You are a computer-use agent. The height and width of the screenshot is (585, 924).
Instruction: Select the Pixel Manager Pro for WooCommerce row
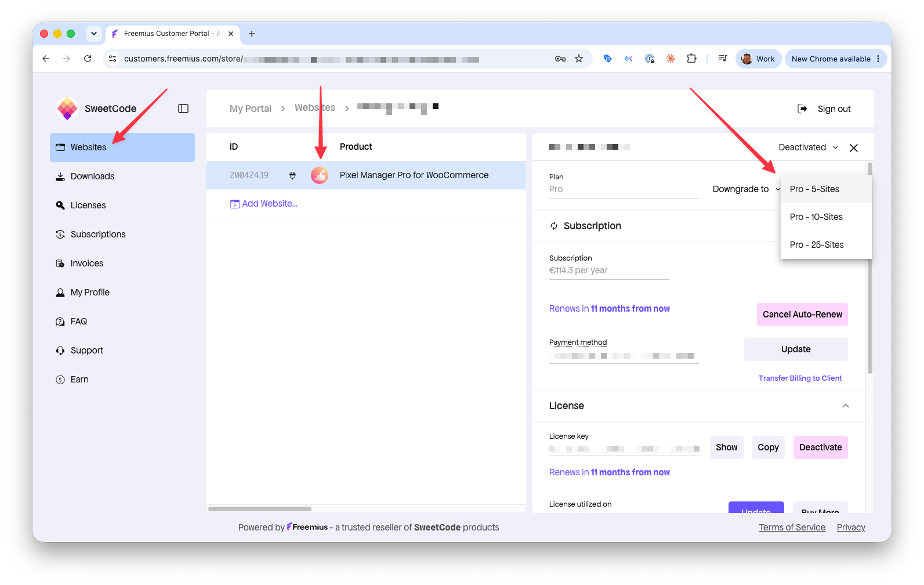pyautogui.click(x=366, y=175)
